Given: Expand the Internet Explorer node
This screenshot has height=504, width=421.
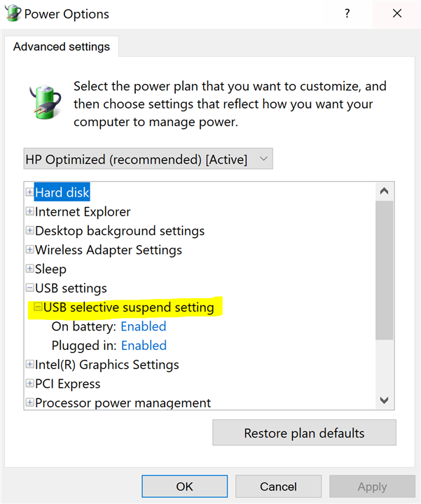Looking at the screenshot, I should click(29, 211).
